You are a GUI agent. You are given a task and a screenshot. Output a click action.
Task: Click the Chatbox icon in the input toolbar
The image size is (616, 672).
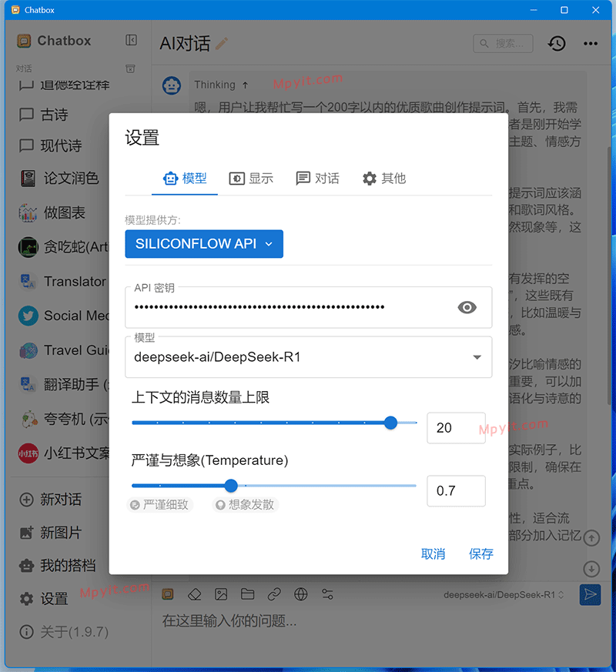[x=168, y=594]
